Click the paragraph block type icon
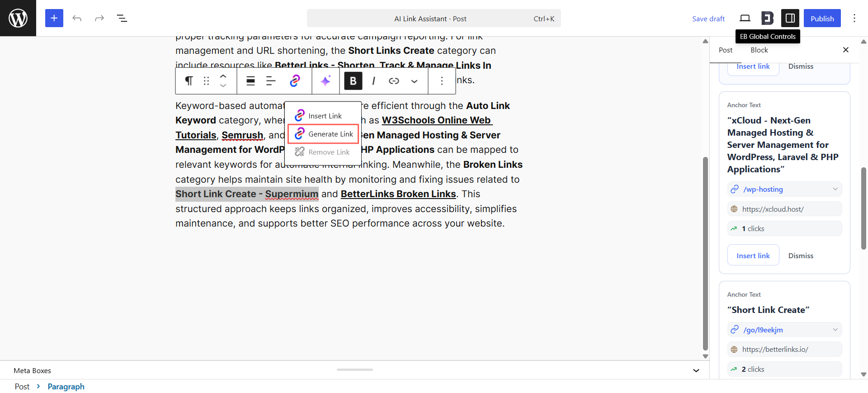This screenshot has height=393, width=868. [189, 80]
